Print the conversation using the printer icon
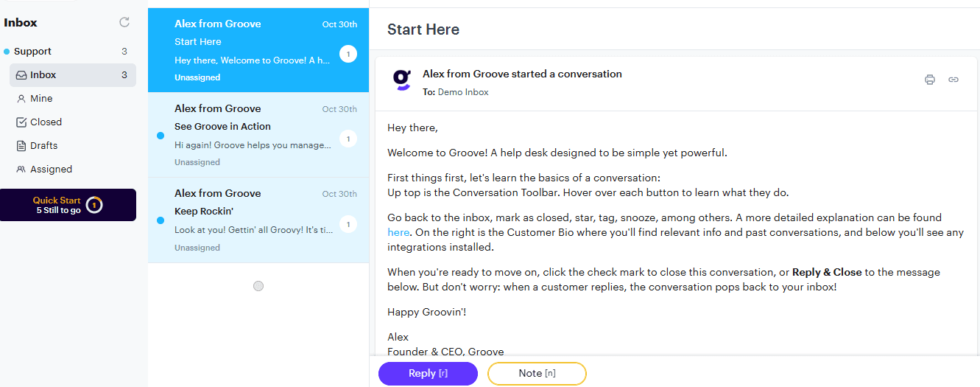This screenshot has height=387, width=980. [x=930, y=80]
